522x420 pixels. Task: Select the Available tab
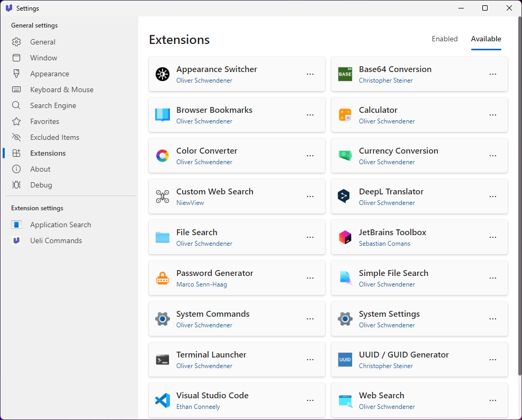click(486, 39)
